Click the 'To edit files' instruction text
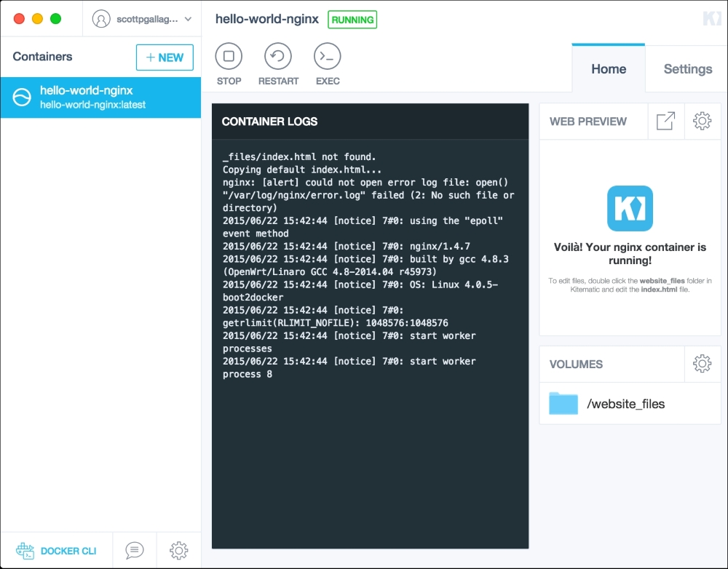The image size is (728, 569). point(630,285)
